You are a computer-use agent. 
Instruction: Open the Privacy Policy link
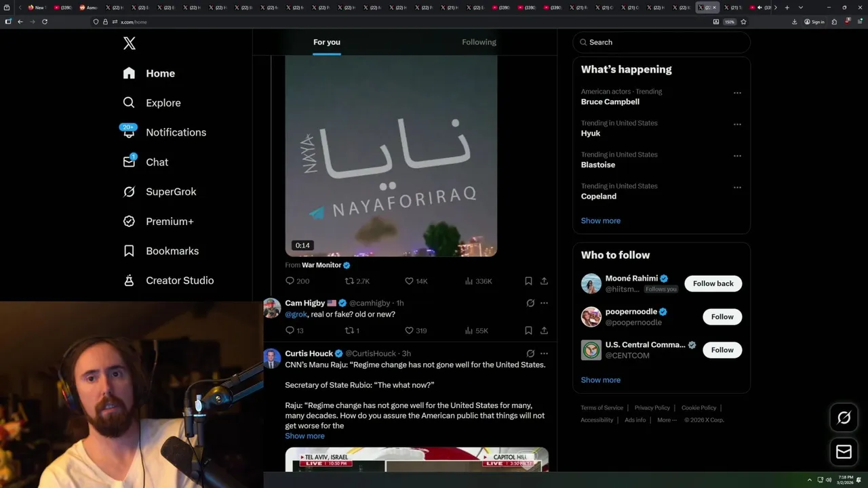(652, 408)
